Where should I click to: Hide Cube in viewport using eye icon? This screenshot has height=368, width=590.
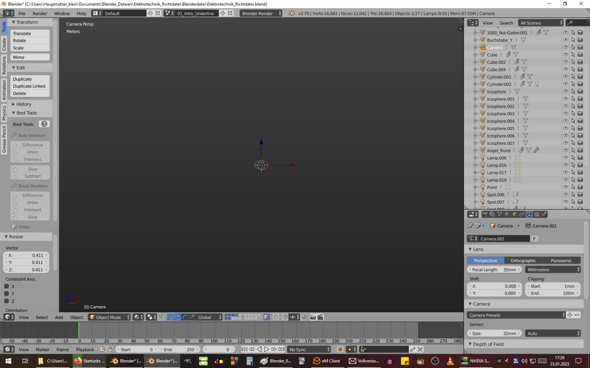pos(565,55)
